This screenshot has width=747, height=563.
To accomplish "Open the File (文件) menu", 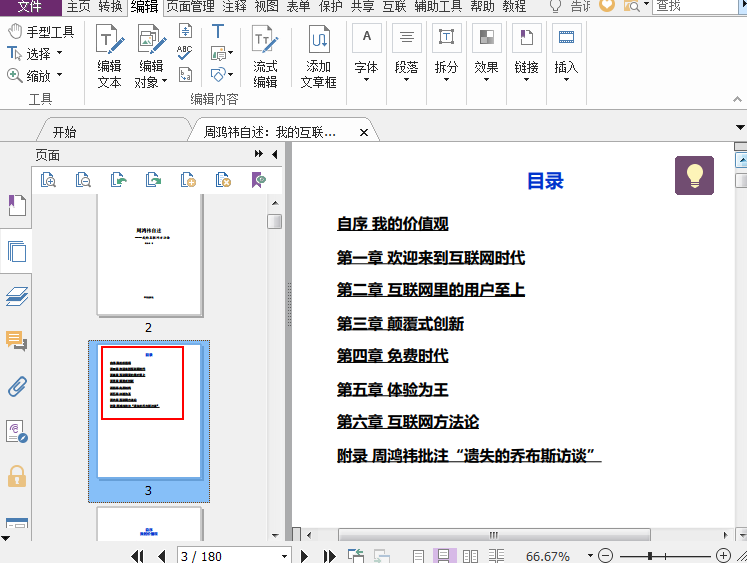I will 30,7.
